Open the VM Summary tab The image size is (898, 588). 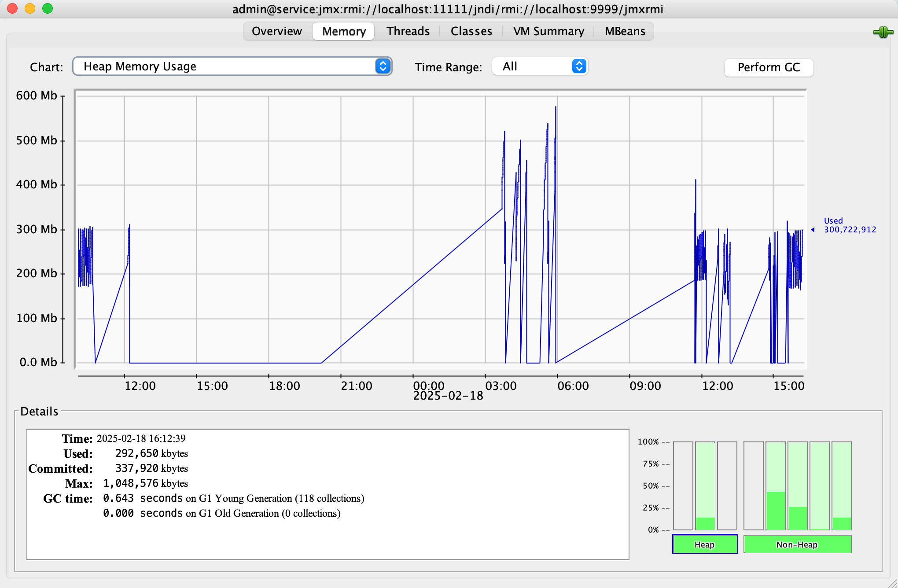coord(548,31)
